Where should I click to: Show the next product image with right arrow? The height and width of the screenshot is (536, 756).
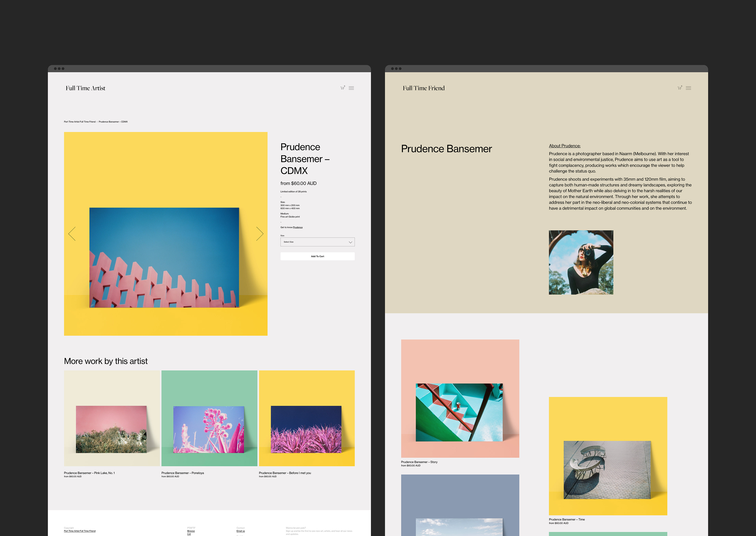point(260,234)
